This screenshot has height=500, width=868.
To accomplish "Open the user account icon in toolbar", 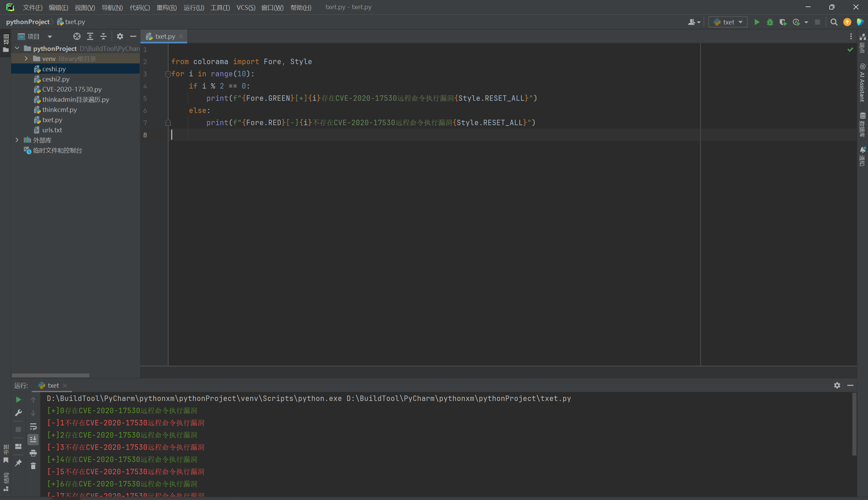I will 694,22.
